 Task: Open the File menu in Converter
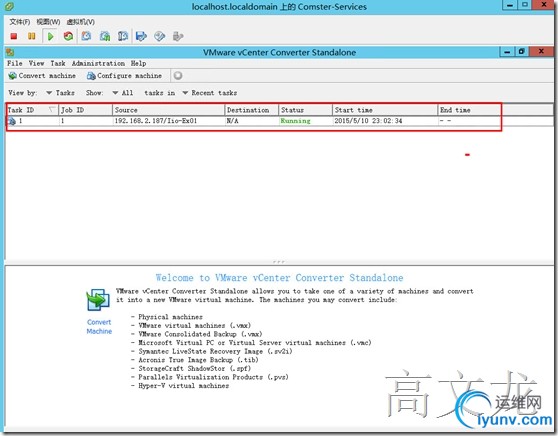[x=15, y=63]
